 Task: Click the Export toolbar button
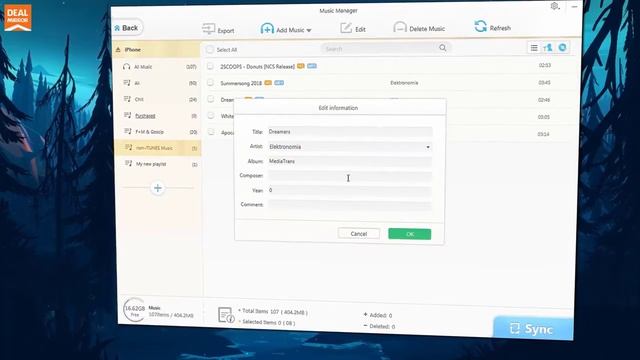(x=218, y=30)
